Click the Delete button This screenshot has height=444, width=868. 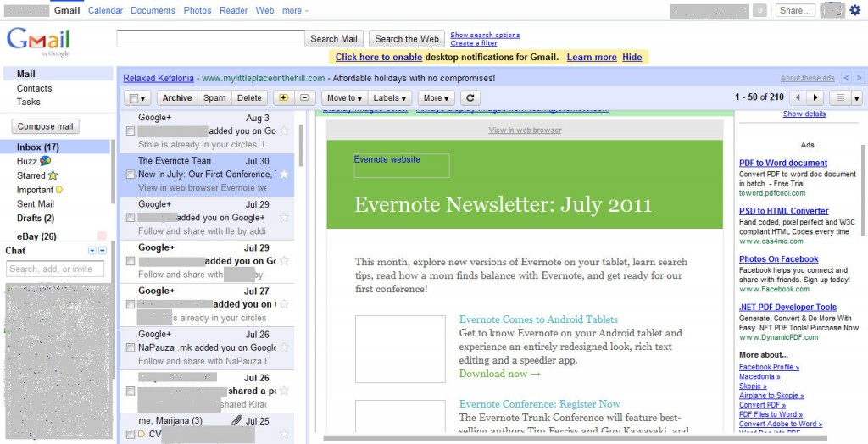pos(249,98)
